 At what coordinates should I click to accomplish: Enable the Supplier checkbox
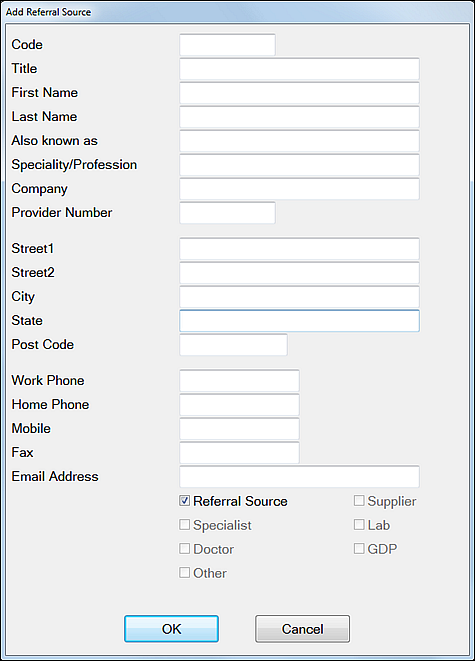[359, 501]
